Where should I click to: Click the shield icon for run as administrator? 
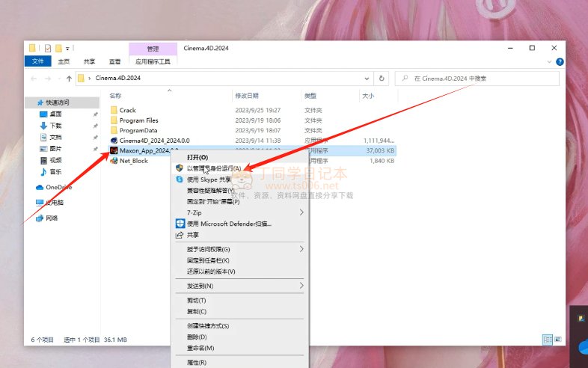pyautogui.click(x=180, y=168)
